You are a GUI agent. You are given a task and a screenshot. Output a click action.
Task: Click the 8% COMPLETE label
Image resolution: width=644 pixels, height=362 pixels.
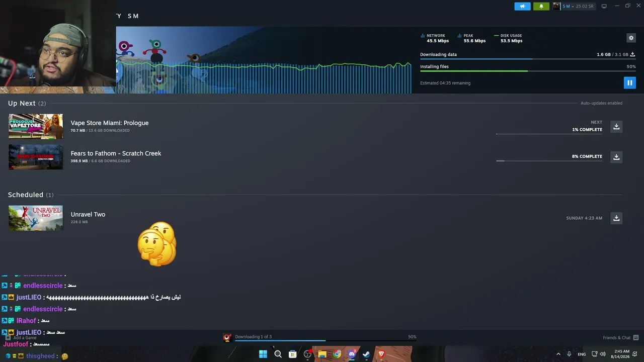587,156
